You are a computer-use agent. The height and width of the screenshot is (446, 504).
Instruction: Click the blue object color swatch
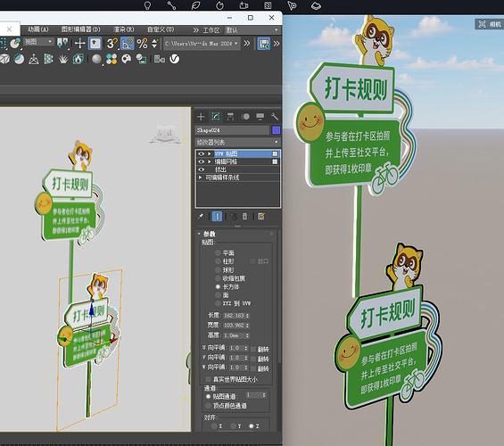coord(277,130)
